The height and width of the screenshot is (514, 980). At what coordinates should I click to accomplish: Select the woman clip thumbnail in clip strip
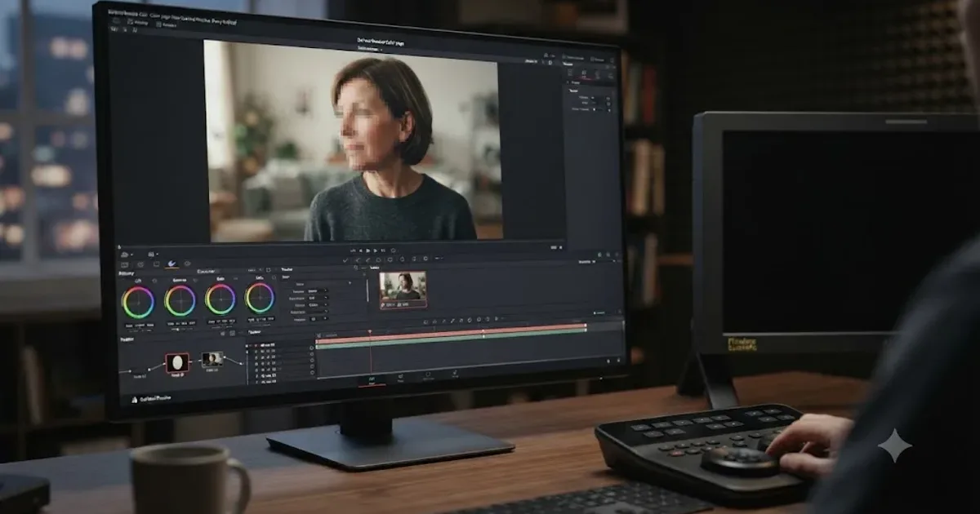403,289
